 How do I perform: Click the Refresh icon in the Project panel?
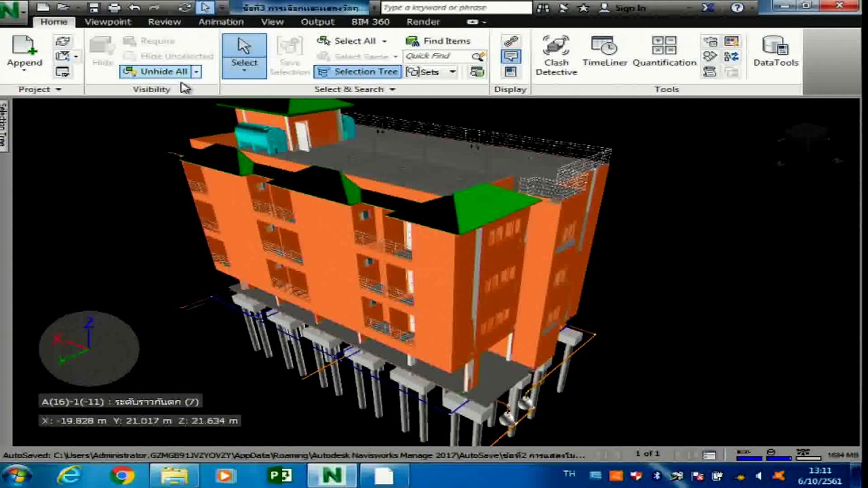click(x=62, y=41)
